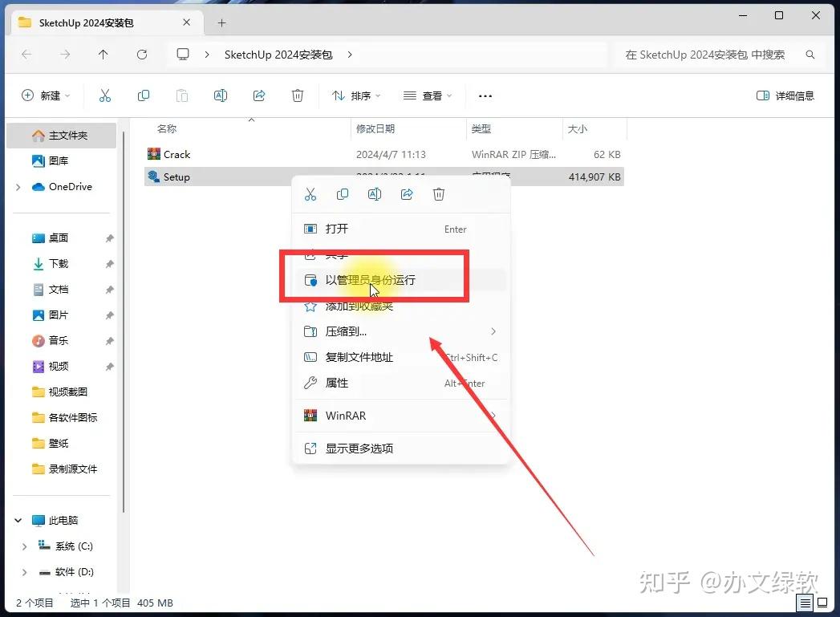Choose 属性 in the context menu
This screenshot has height=617, width=840.
pyautogui.click(x=400, y=383)
